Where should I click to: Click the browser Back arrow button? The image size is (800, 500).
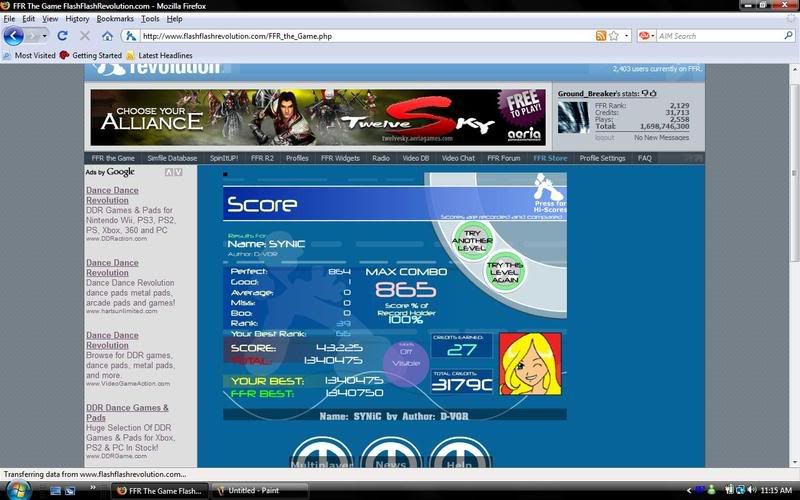coord(13,36)
